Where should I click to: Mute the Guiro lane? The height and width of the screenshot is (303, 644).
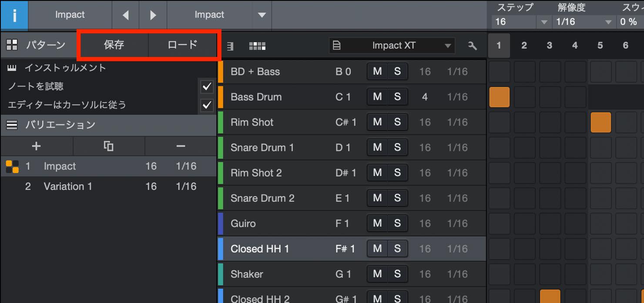tap(377, 223)
